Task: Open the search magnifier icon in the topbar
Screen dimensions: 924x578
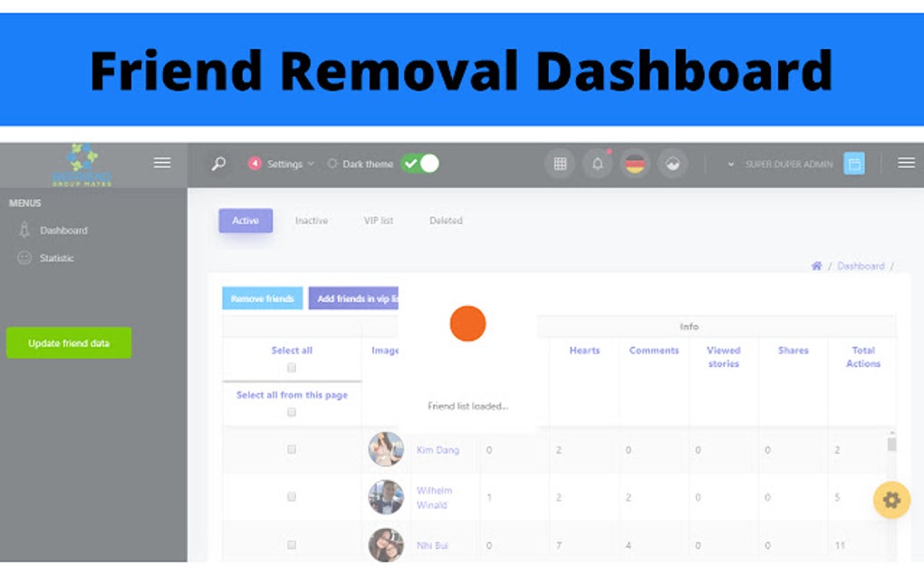Action: 217,163
